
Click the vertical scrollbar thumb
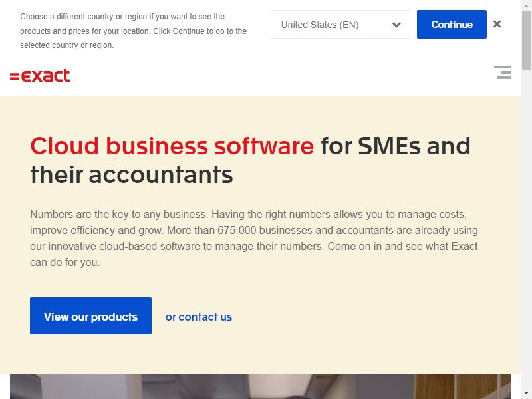[526, 41]
